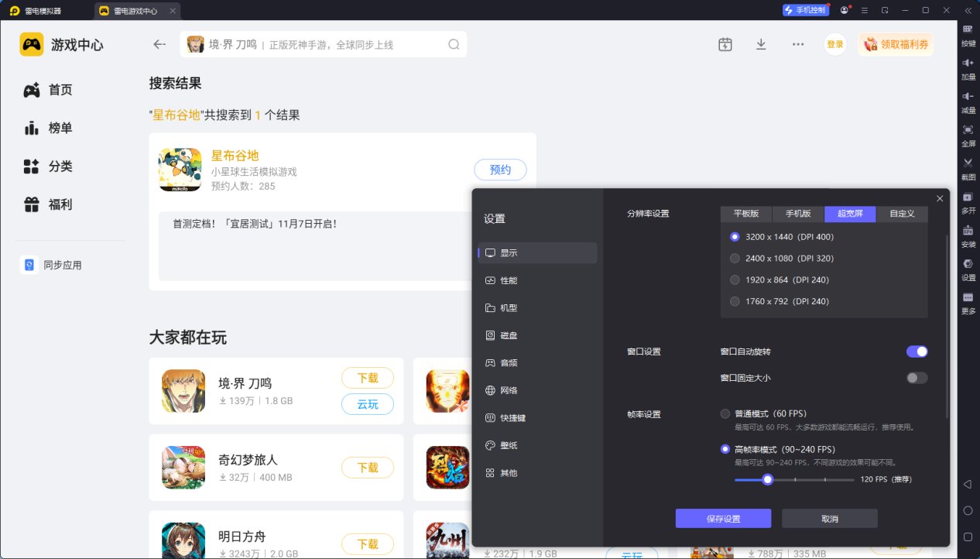Toggle window auto-rotate (窗口自动旋转) switch
This screenshot has height=559, width=980.
click(x=917, y=352)
